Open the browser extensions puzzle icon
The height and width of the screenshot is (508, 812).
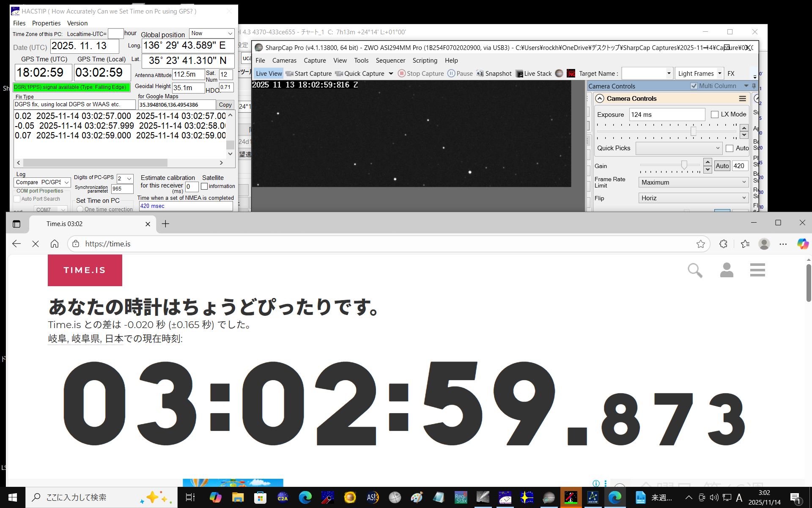[x=723, y=244]
